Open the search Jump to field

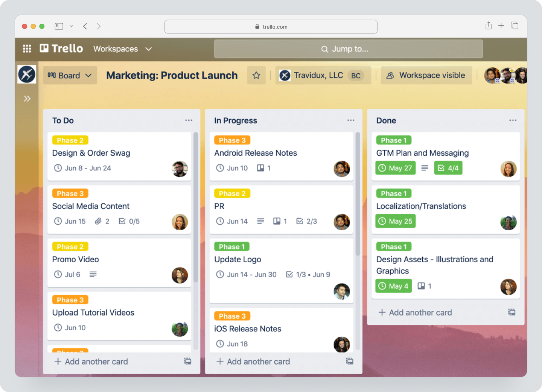[x=347, y=49]
